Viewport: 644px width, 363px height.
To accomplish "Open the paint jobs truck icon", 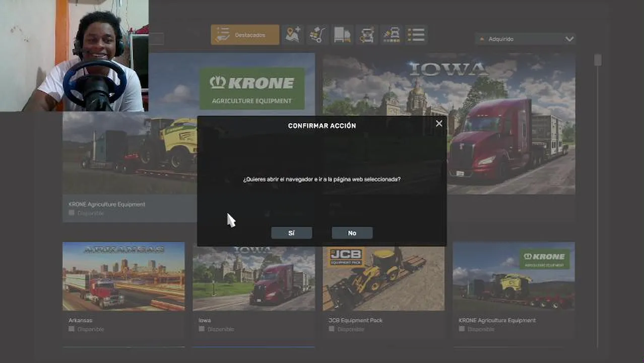I will (392, 35).
